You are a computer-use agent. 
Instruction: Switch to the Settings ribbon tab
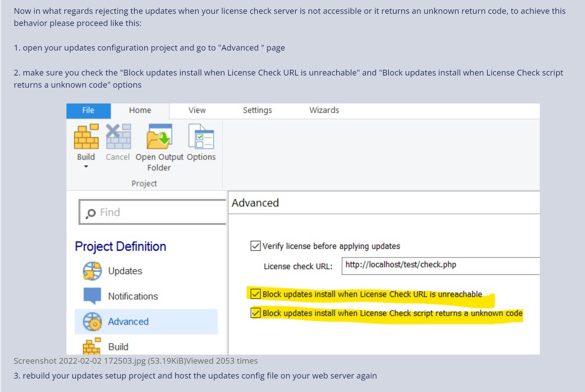click(257, 111)
